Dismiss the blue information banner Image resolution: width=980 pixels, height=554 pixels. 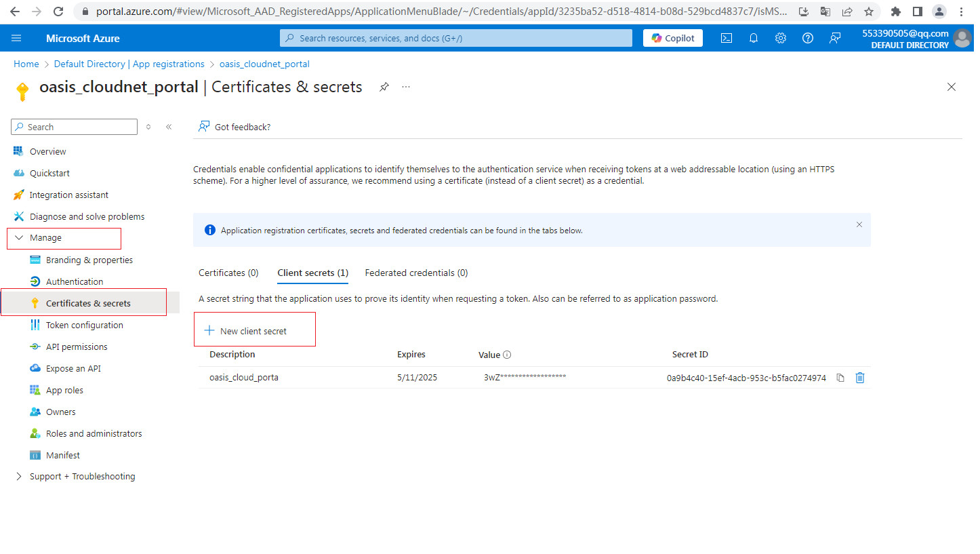click(859, 224)
